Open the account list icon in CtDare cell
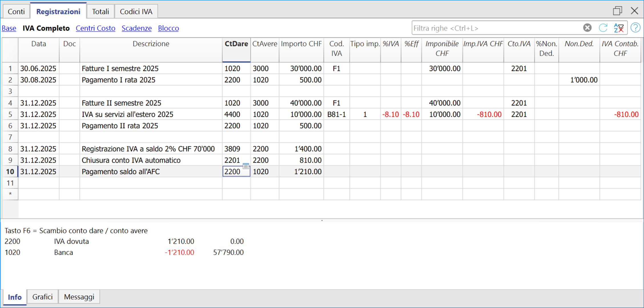This screenshot has height=308, width=644. [x=246, y=166]
